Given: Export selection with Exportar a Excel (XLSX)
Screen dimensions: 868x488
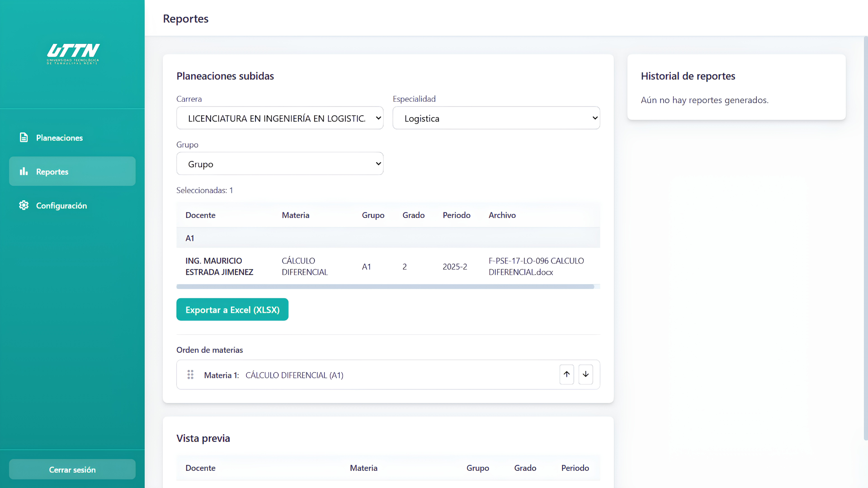Looking at the screenshot, I should coord(232,310).
